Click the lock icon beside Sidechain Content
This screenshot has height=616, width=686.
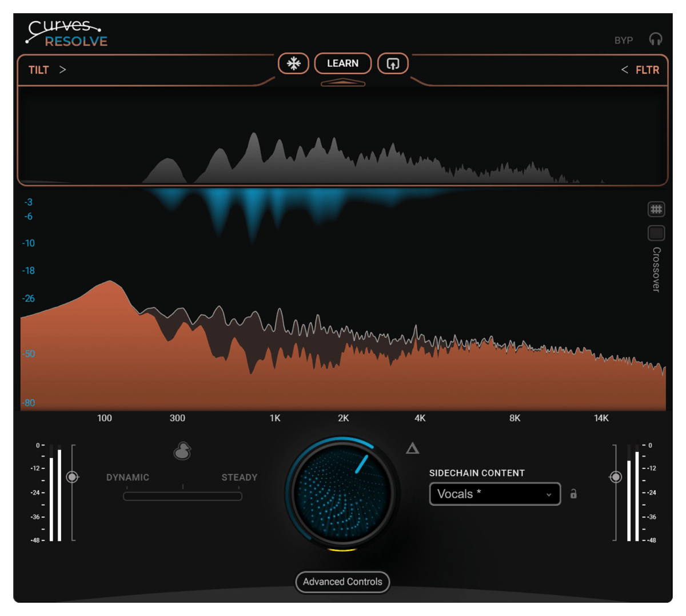pos(575,494)
